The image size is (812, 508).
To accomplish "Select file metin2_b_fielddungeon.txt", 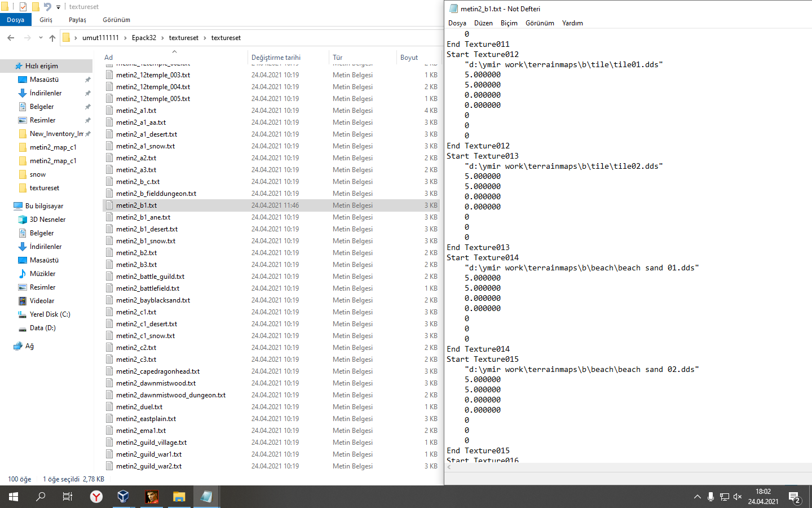I will pos(156,194).
